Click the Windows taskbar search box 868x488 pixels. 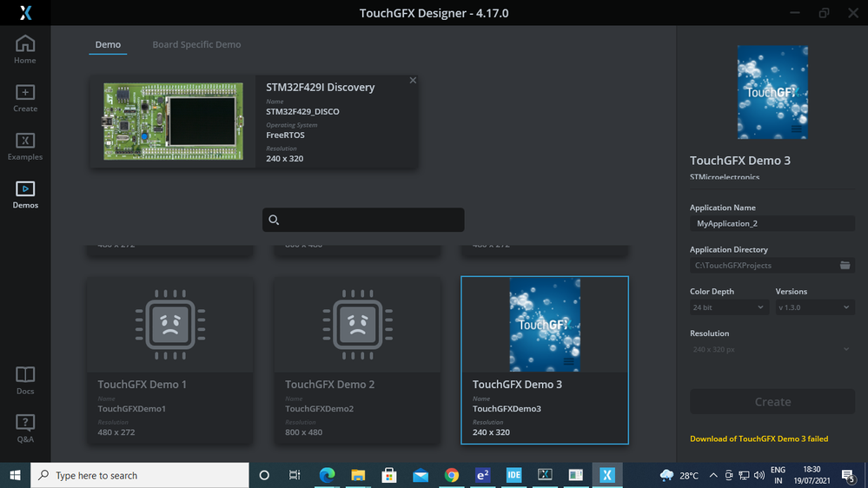(140, 475)
